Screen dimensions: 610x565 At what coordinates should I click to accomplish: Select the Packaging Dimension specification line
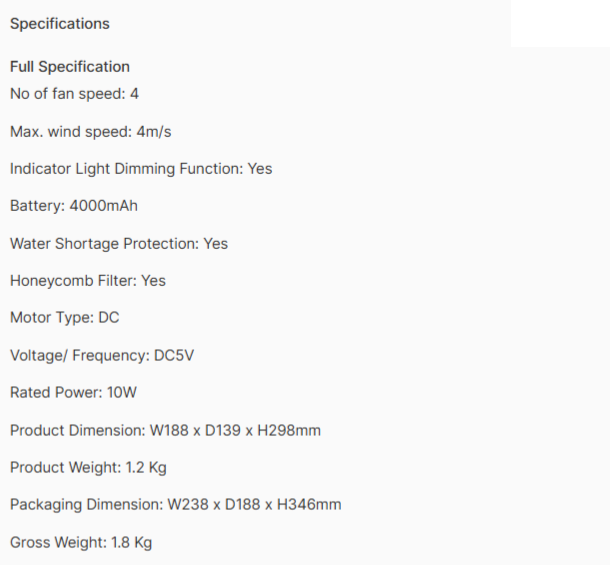tap(176, 505)
